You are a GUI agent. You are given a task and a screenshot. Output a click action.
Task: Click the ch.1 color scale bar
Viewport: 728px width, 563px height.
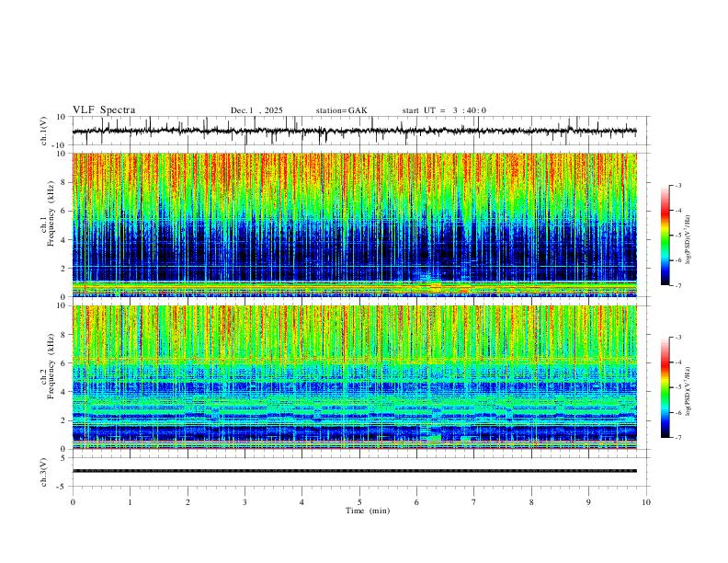pyautogui.click(x=665, y=236)
